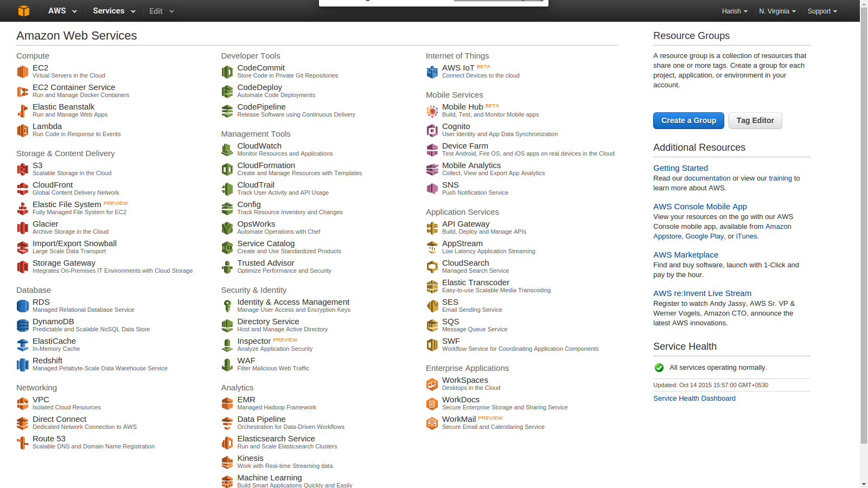Click the Device Farm link

tap(465, 146)
